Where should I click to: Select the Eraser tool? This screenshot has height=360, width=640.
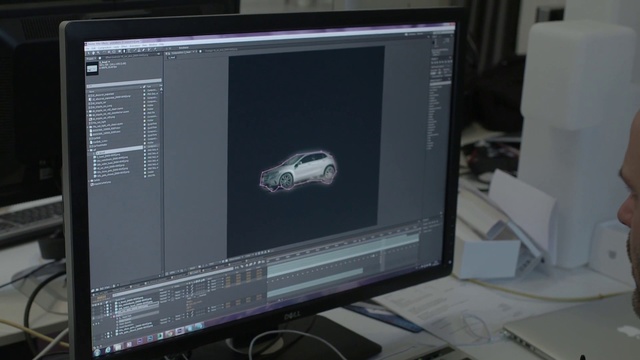(x=144, y=50)
